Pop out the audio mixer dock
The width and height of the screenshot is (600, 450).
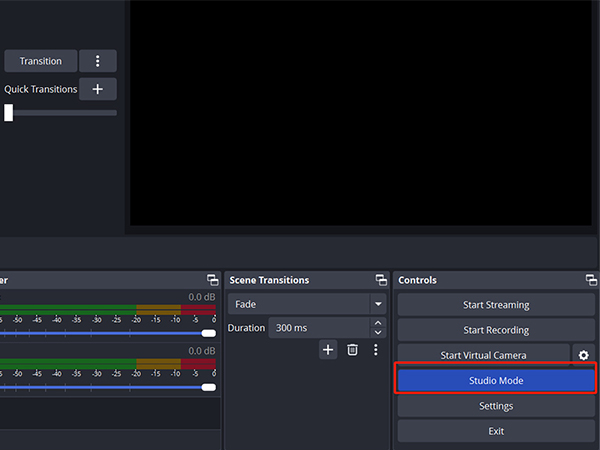pos(211,281)
